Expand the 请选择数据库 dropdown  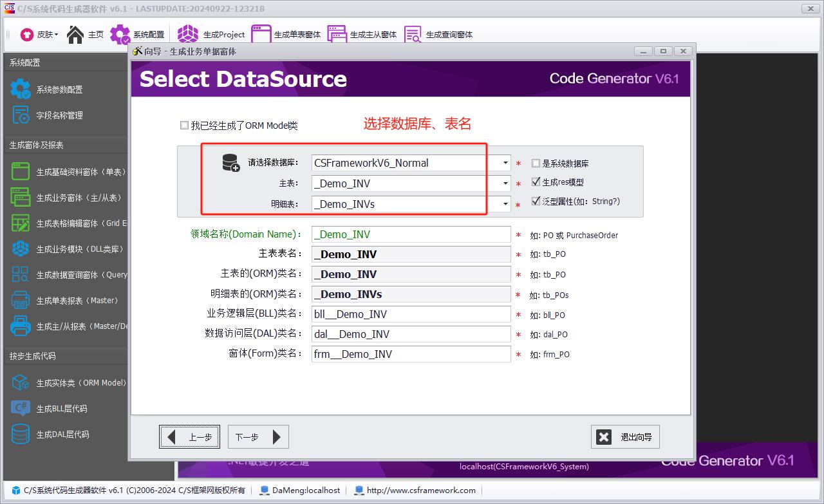pyautogui.click(x=505, y=163)
